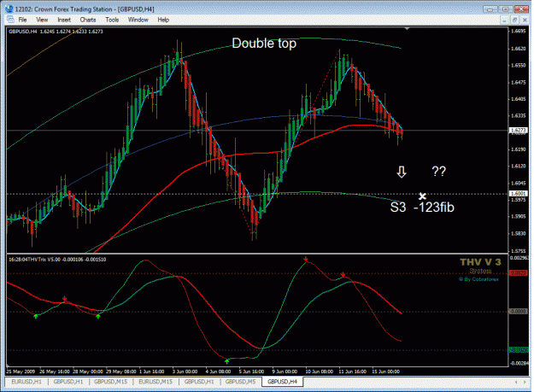Click the white down-arrow chart object

(402, 172)
